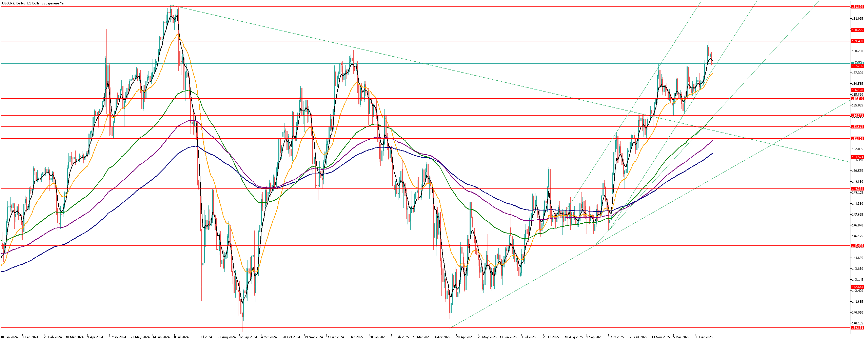Click the 30 Dec 2025 date marker
This screenshot has width=868, height=341.
[x=704, y=337]
